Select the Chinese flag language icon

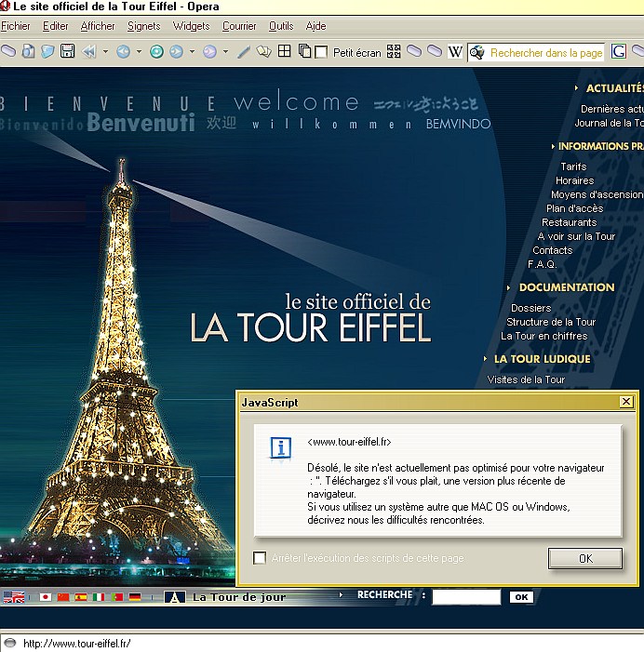pyautogui.click(x=63, y=597)
